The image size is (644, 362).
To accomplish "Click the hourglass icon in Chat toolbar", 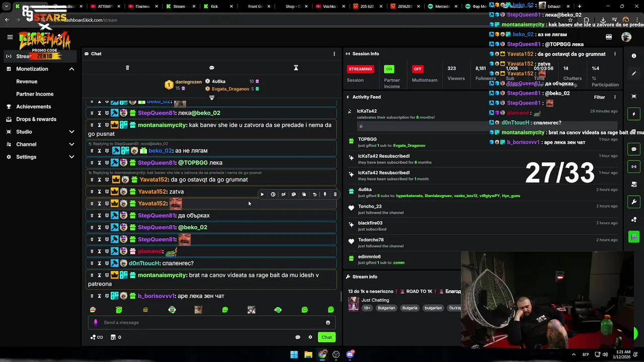I will coord(296,68).
